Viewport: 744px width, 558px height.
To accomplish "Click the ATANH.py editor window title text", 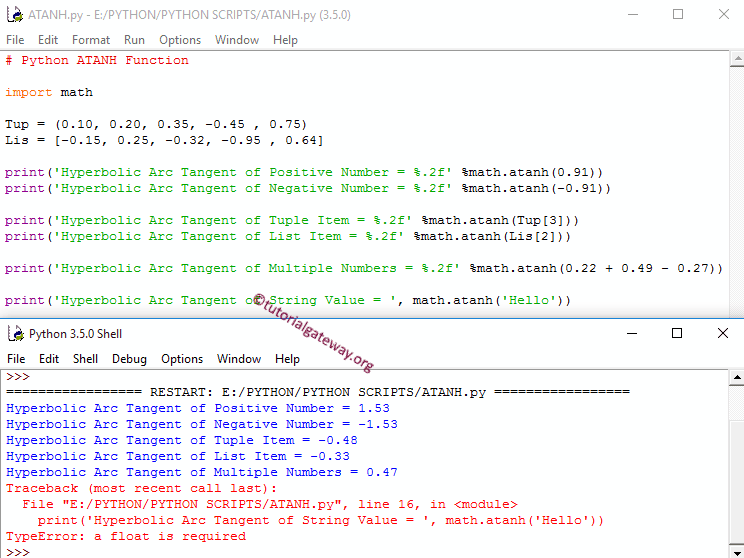I will 189,15.
